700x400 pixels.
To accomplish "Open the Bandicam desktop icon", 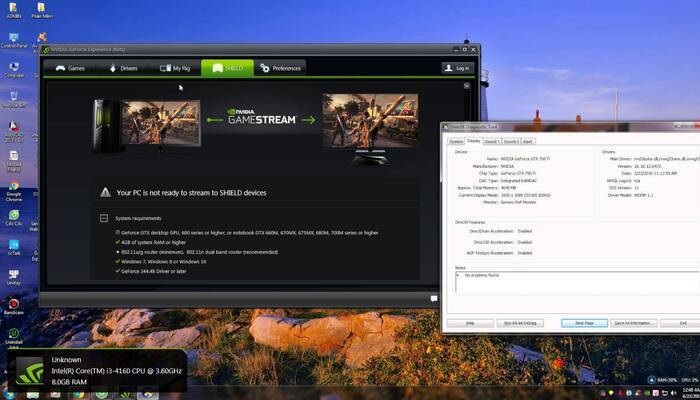I will click(14, 307).
